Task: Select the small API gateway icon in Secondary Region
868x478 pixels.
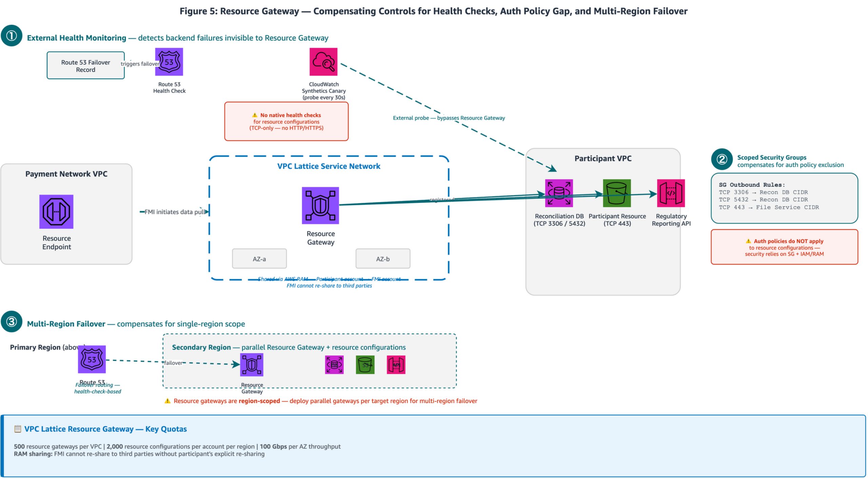Action: tap(396, 365)
